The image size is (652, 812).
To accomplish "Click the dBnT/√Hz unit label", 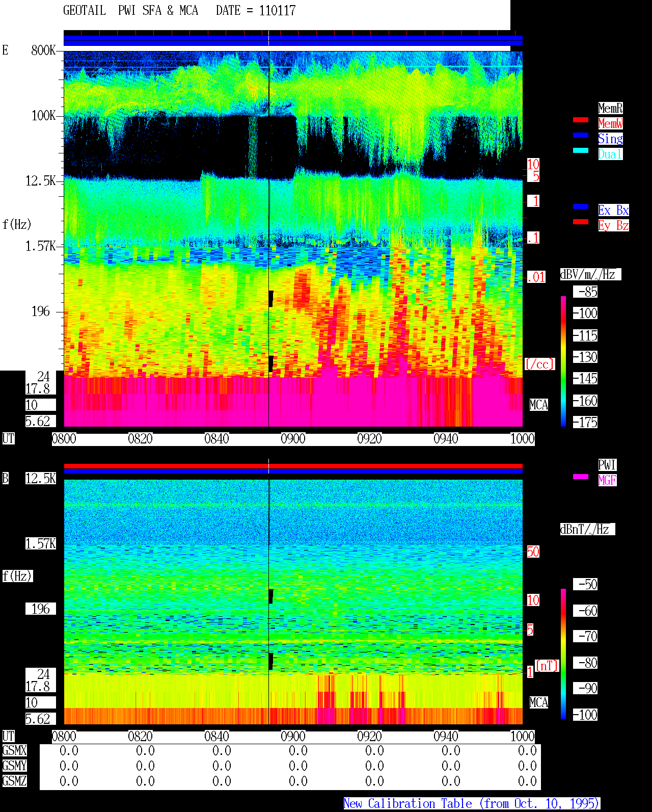I will (587, 529).
